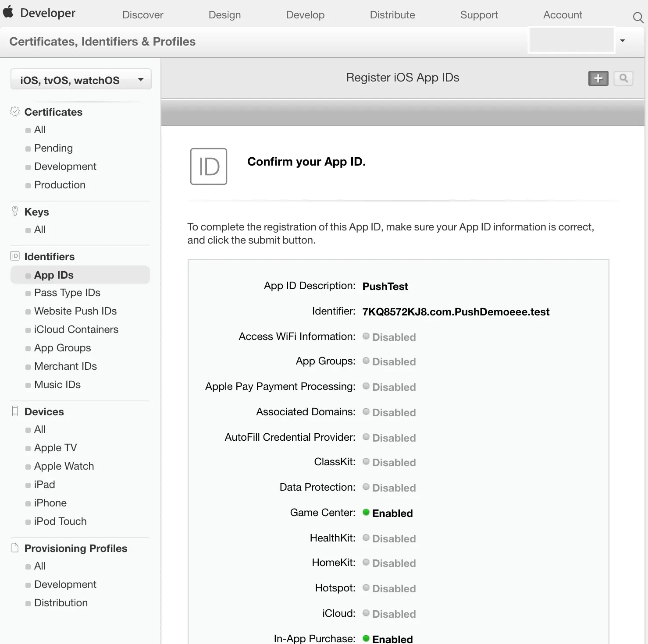Click the Identifiers section ID icon
Screen dimensions: 648x644
(15, 256)
